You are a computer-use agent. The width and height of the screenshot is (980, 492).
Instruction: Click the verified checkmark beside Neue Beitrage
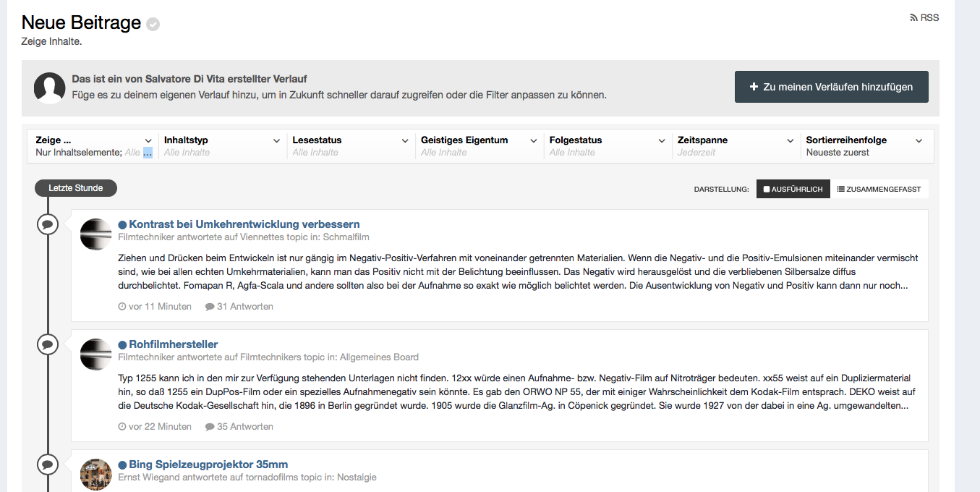tap(153, 25)
